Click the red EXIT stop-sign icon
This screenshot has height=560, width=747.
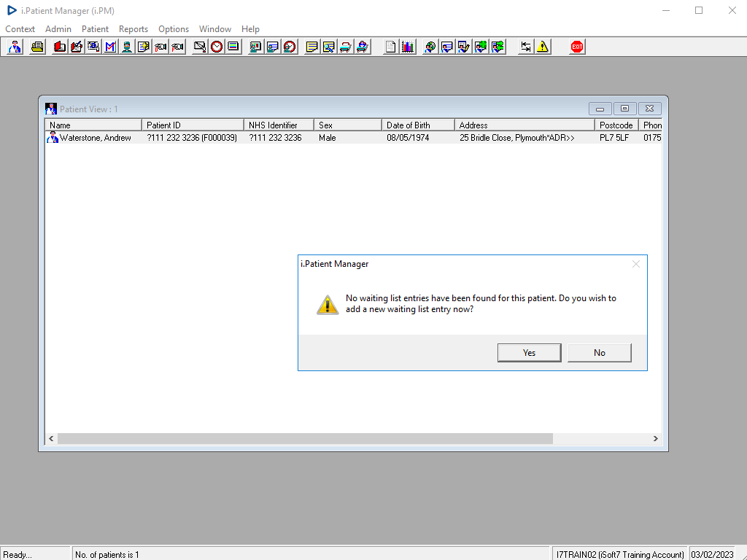[x=577, y=47]
